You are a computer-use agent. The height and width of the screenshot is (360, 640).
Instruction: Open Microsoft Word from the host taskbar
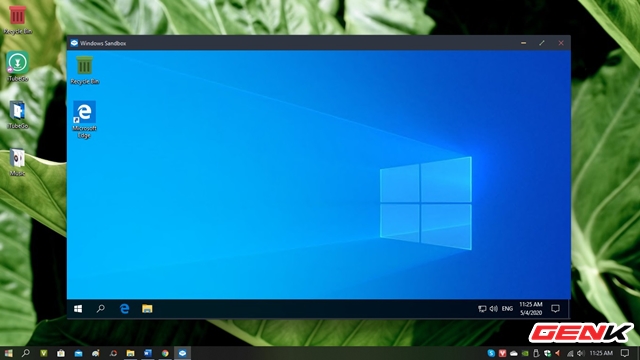[147, 353]
